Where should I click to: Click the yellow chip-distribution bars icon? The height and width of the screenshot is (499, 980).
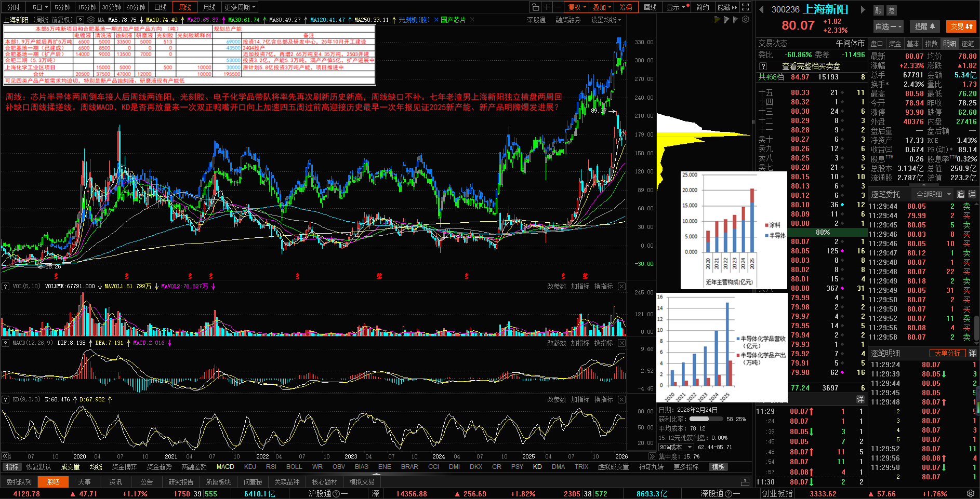tap(717, 20)
